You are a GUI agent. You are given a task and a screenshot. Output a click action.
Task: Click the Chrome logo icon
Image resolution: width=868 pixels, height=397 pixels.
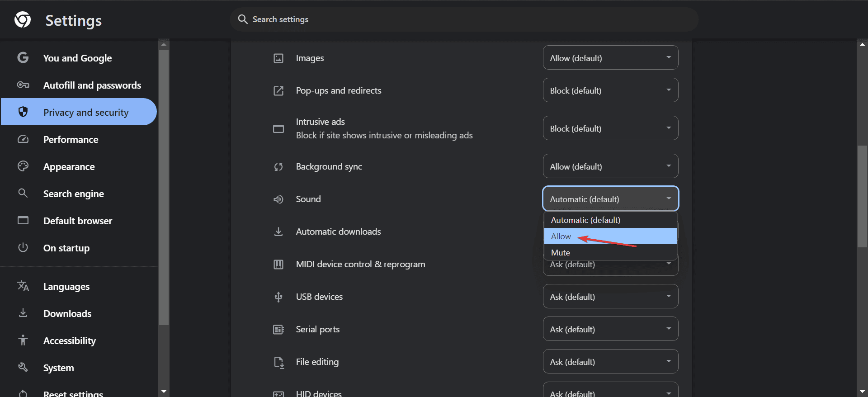[x=23, y=19]
